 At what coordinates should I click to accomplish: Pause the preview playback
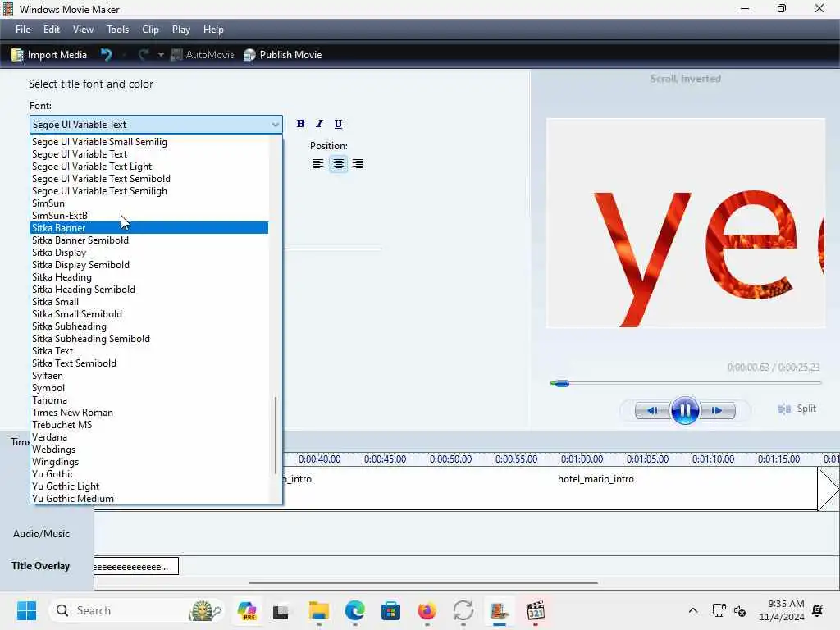pyautogui.click(x=685, y=411)
